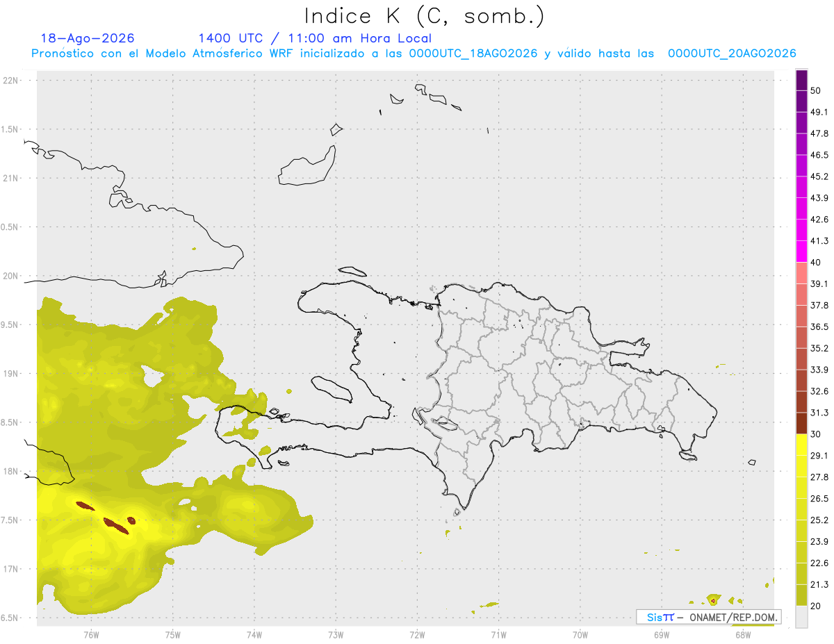This screenshot has width=834, height=644.
Task: Click the longitude label '75W'
Action: (173, 635)
